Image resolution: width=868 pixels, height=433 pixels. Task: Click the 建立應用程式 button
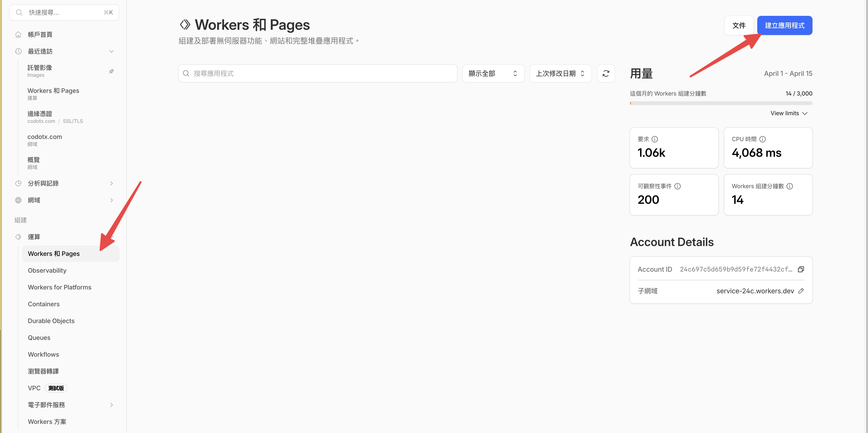784,25
